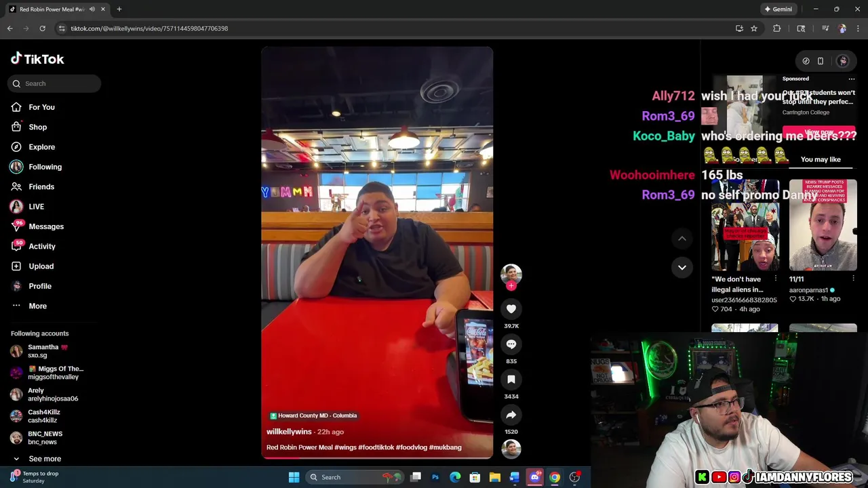Image resolution: width=868 pixels, height=488 pixels.
Task: Open the Chrome three-dot menu
Action: (859, 28)
